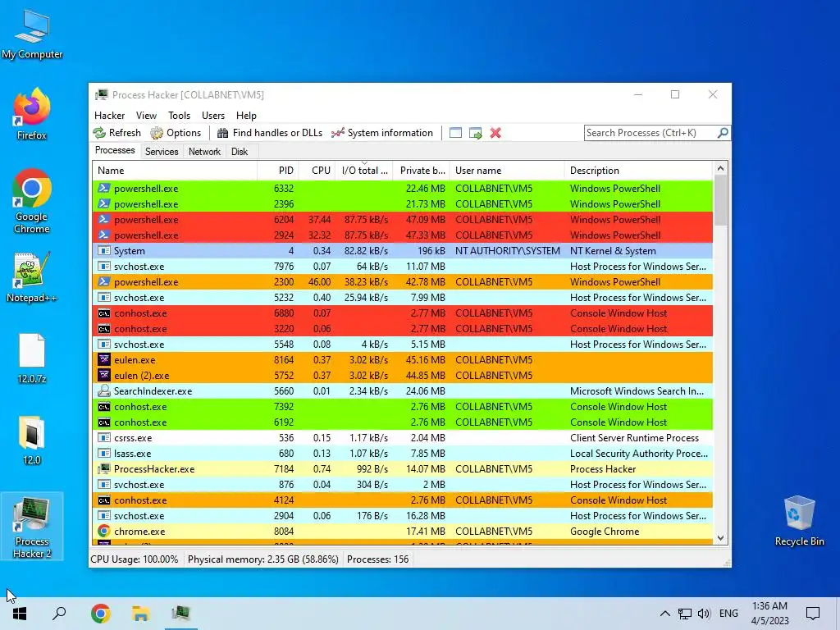Click the Refresh toolbar button
The height and width of the screenshot is (630, 840).
116,133
